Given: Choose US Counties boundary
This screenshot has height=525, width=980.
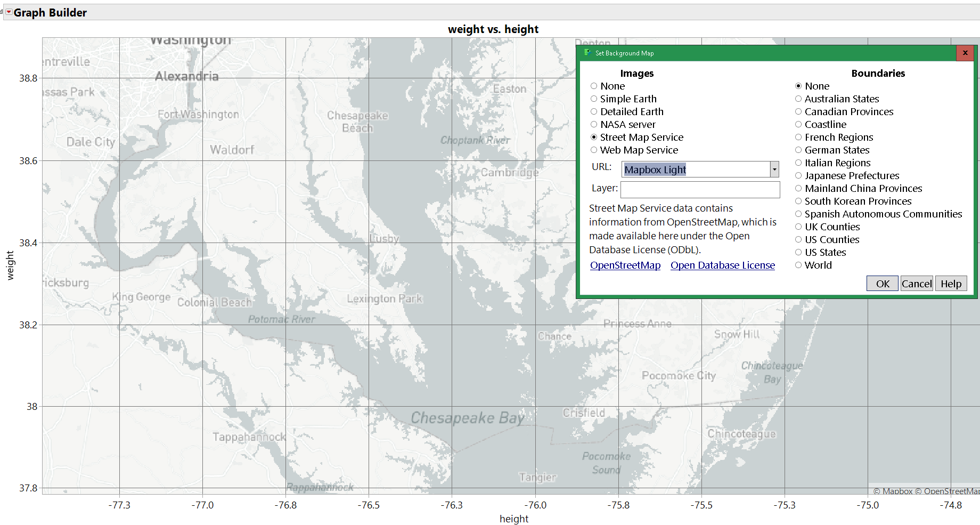Looking at the screenshot, I should [x=798, y=239].
